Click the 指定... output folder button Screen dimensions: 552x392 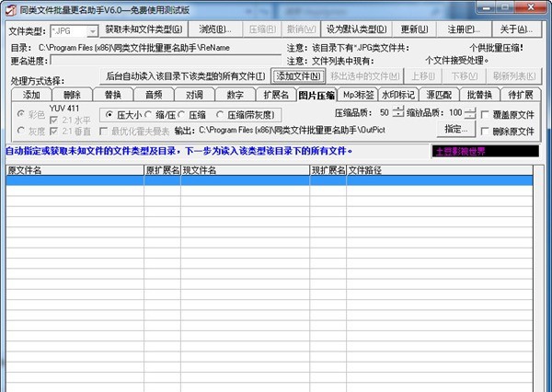tap(456, 129)
